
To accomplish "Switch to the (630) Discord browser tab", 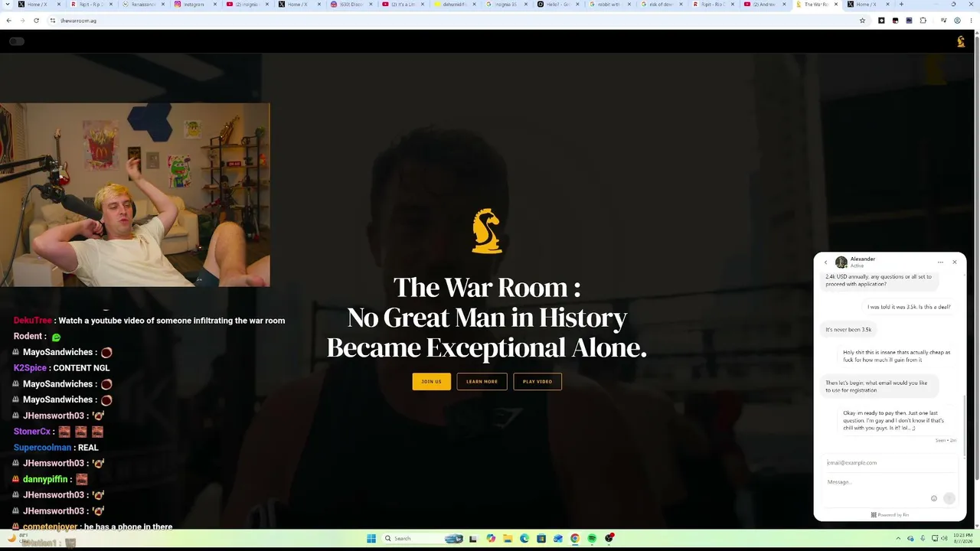I will [x=351, y=5].
